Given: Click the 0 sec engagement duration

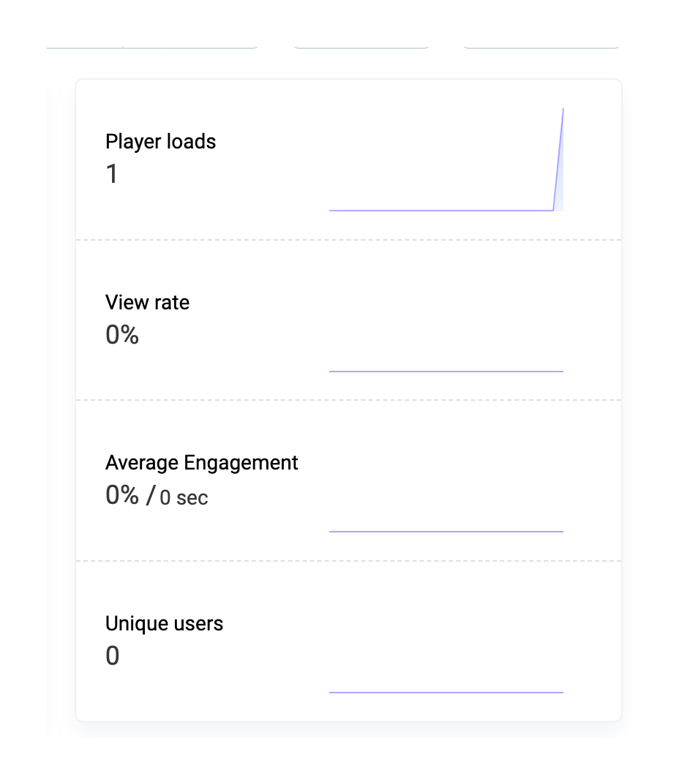Looking at the screenshot, I should pos(184,498).
